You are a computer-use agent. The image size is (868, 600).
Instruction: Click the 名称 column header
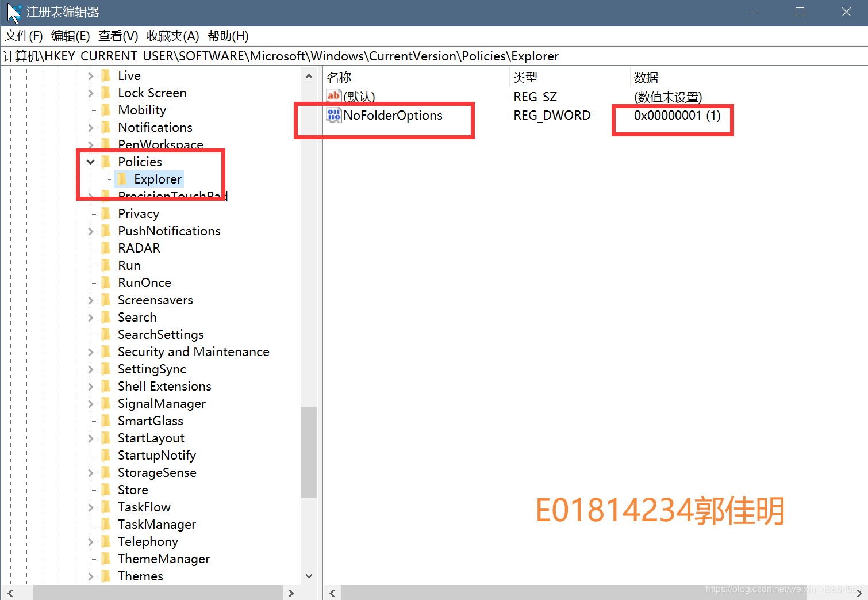point(339,77)
